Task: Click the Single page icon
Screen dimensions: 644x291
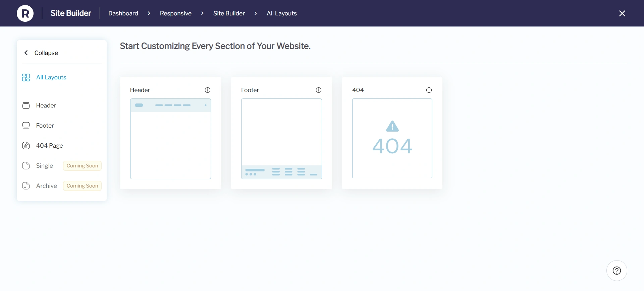Action: click(x=26, y=166)
